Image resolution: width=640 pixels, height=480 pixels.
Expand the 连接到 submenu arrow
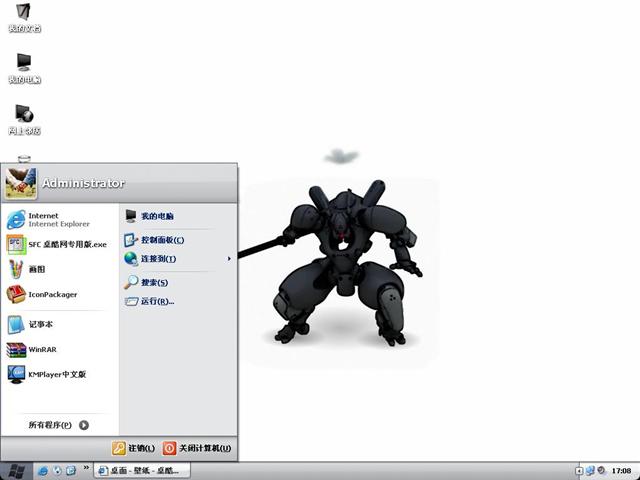click(229, 258)
